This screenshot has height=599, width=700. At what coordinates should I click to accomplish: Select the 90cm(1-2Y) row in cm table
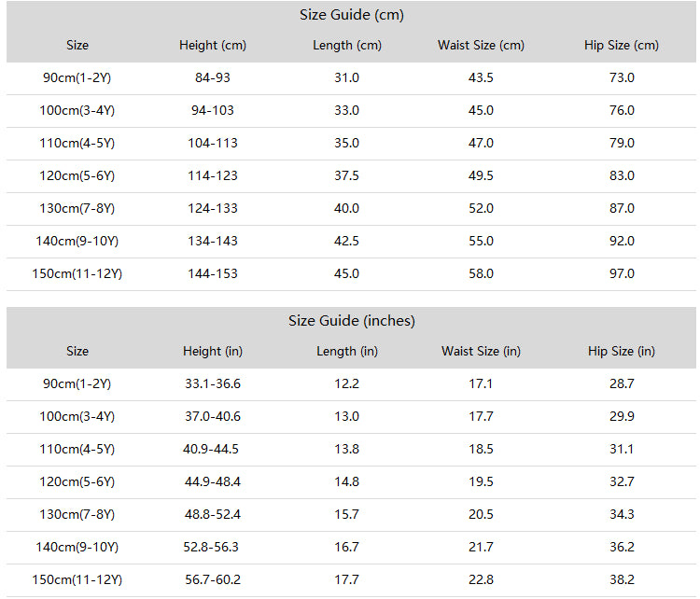pos(351,78)
